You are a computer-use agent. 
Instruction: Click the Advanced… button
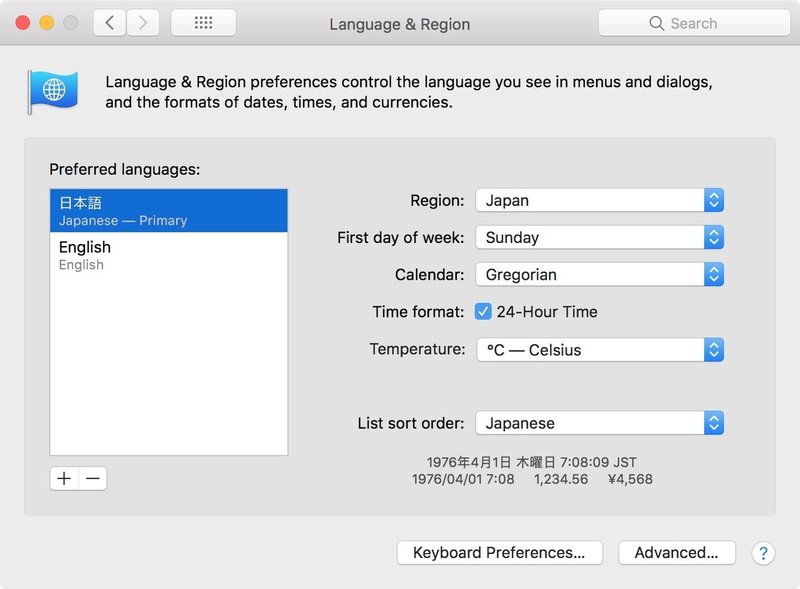(676, 553)
